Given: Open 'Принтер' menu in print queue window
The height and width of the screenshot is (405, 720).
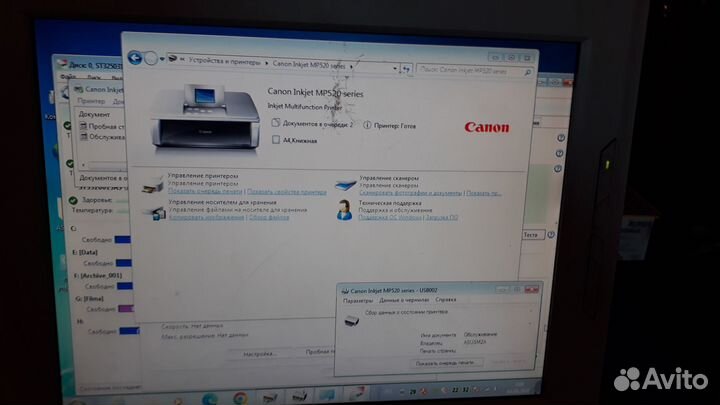Looking at the screenshot, I should 90,101.
